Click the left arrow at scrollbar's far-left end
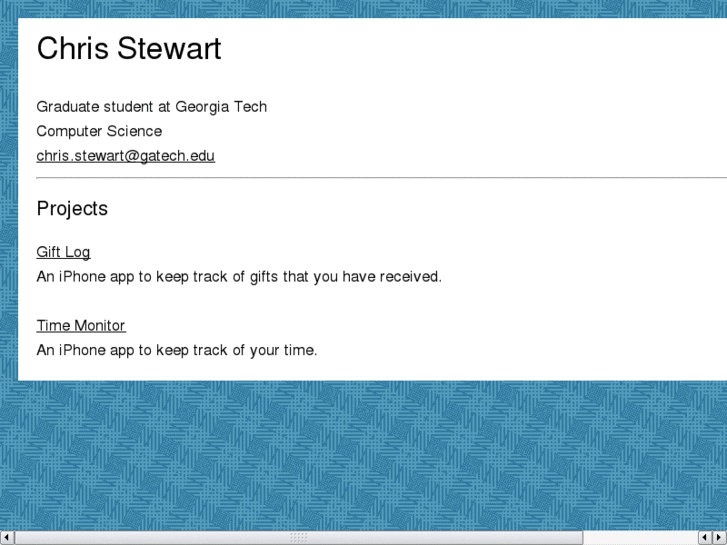This screenshot has width=727, height=545. pos(8,538)
